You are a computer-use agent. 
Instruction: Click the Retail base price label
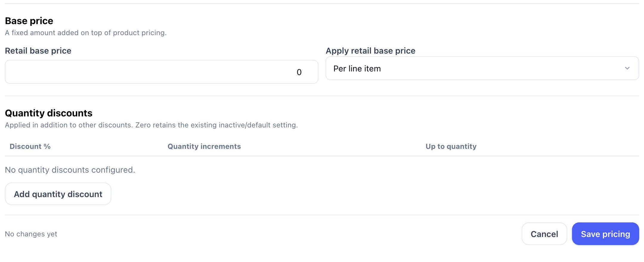pyautogui.click(x=38, y=51)
